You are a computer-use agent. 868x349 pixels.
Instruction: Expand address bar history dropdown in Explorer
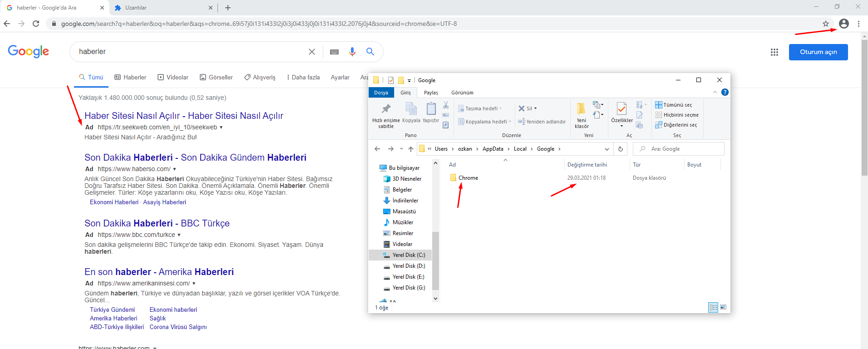(607, 149)
